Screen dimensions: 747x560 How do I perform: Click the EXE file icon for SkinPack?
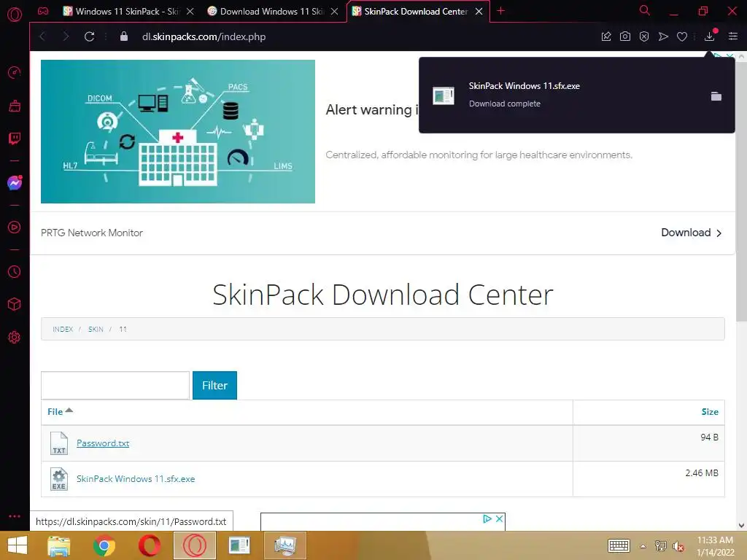coord(59,479)
